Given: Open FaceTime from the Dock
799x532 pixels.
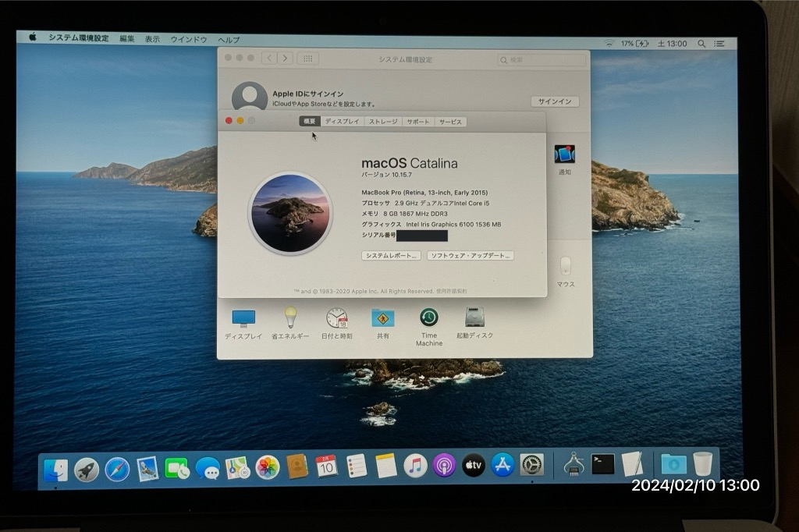Looking at the screenshot, I should tap(177, 468).
